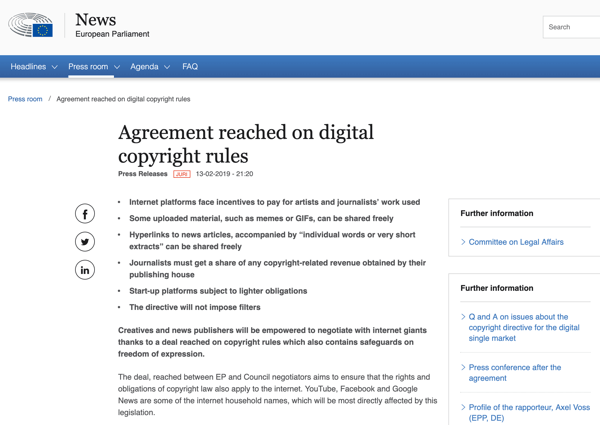Open Press conference after the agreement link
Screen dimensions: 600x425
click(x=515, y=373)
